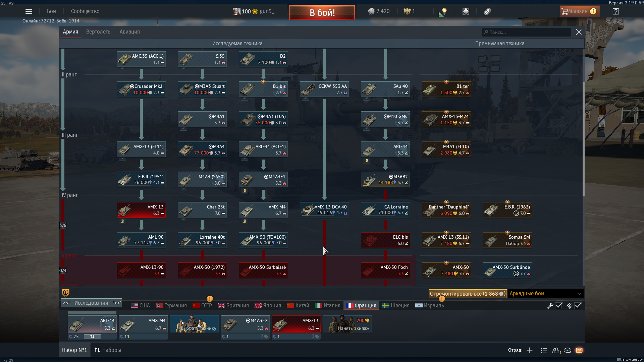Click the Silver Lions balance 2 420
Viewport: 644px width, 362px height.
tap(379, 11)
